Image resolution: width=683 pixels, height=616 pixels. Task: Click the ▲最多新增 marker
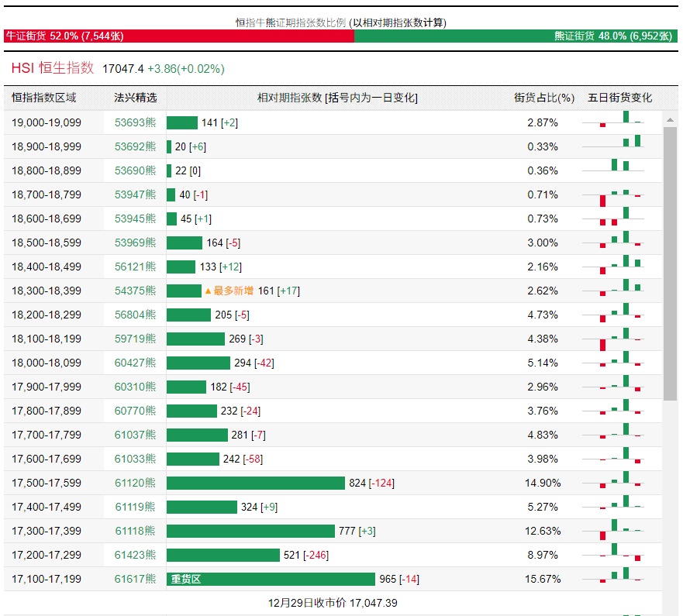coord(229,291)
